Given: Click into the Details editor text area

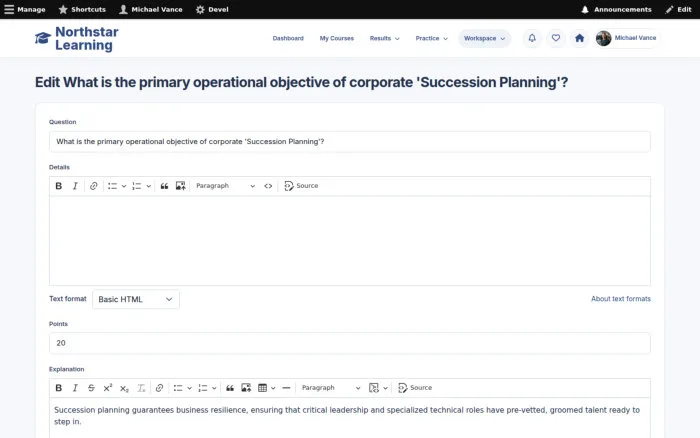Looking at the screenshot, I should [x=350, y=241].
